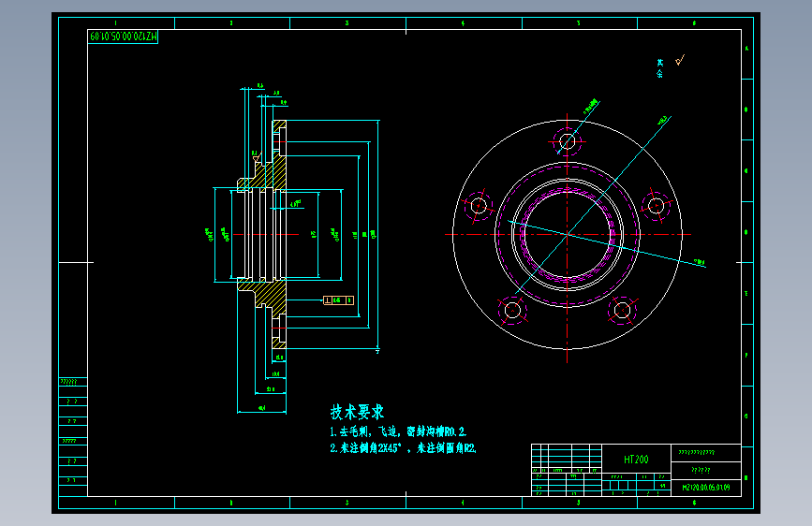
Task: Select the leftmost bolt hole on the flange
Action: tap(479, 206)
